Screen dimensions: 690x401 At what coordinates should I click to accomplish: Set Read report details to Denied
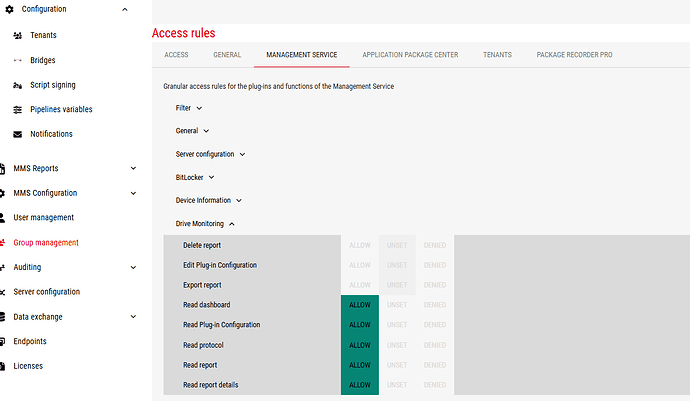(434, 385)
